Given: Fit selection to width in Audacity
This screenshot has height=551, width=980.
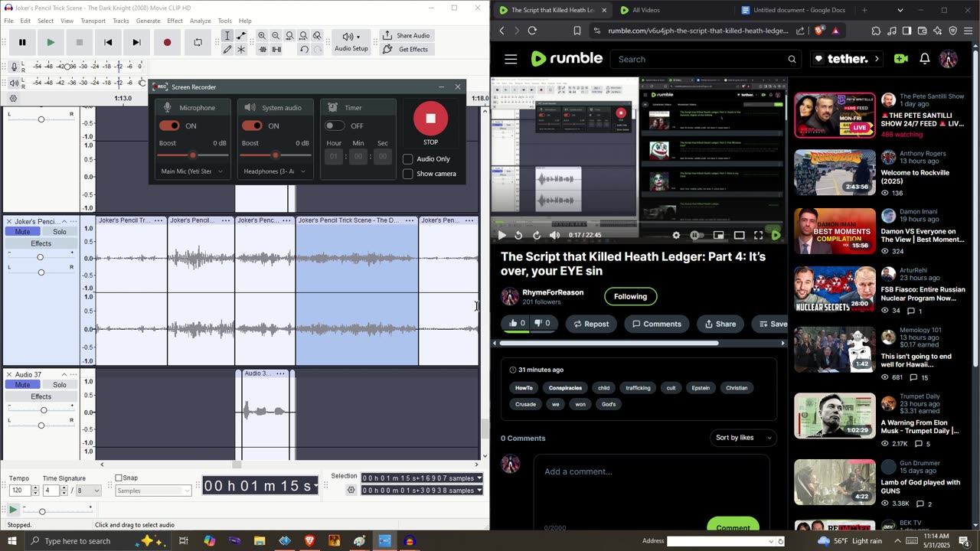Looking at the screenshot, I should [289, 36].
